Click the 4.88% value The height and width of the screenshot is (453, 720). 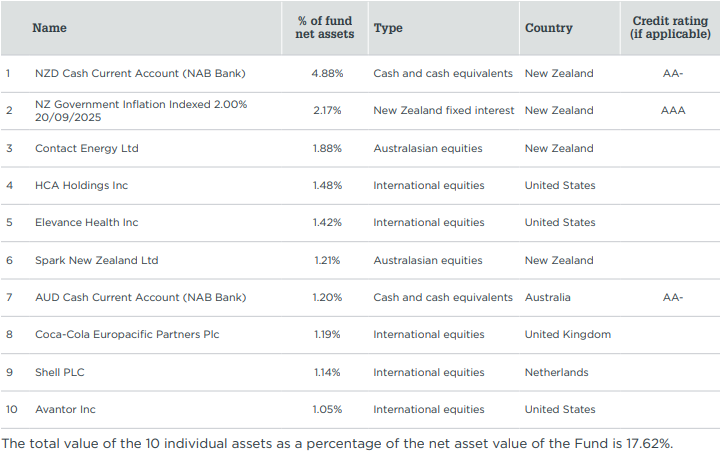(x=326, y=73)
